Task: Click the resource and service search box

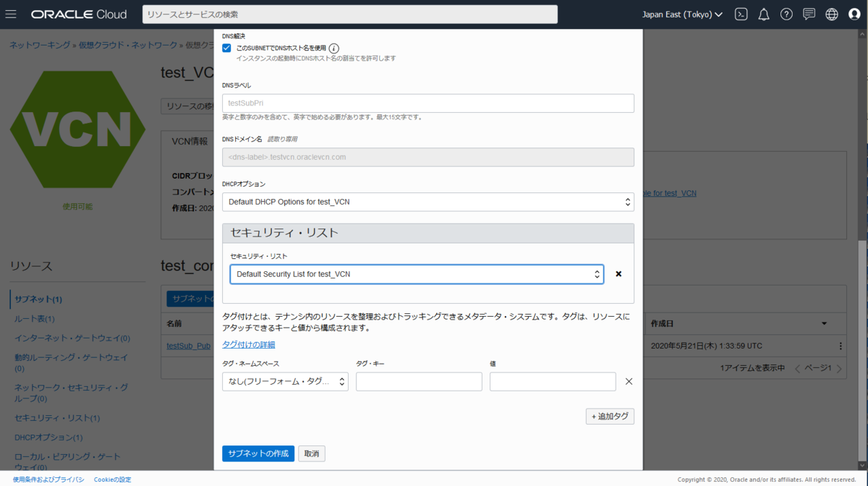Action: click(349, 14)
